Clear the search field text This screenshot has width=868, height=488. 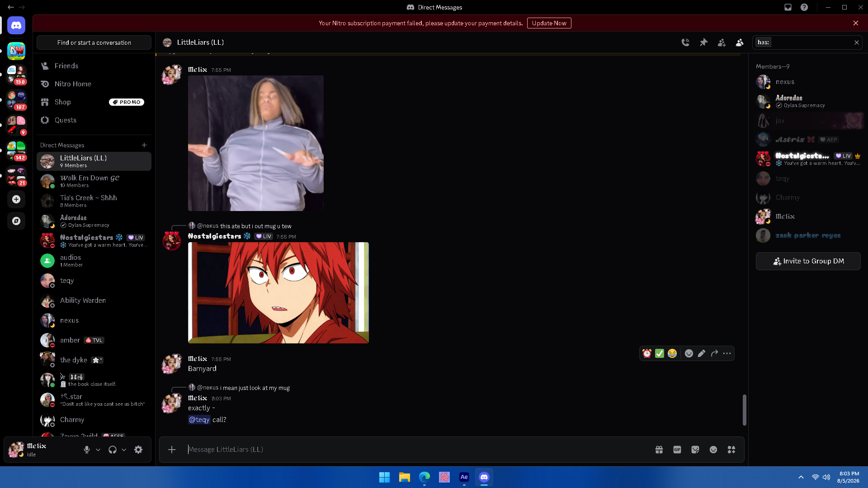coord(856,42)
